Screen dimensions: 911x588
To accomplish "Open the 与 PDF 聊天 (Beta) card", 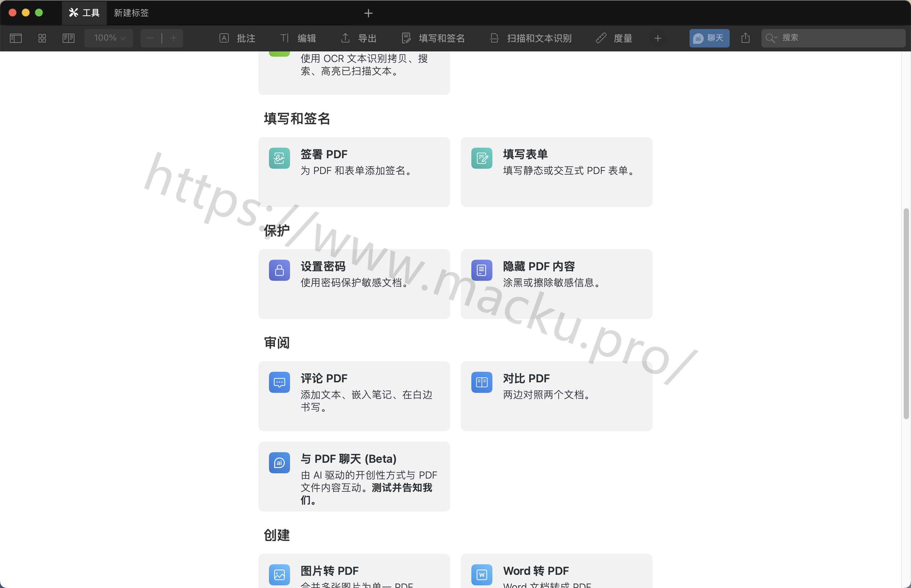I will coord(354,477).
